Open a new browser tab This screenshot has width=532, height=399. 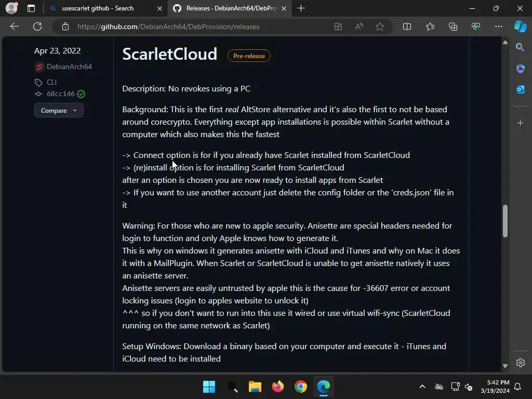[x=301, y=8]
